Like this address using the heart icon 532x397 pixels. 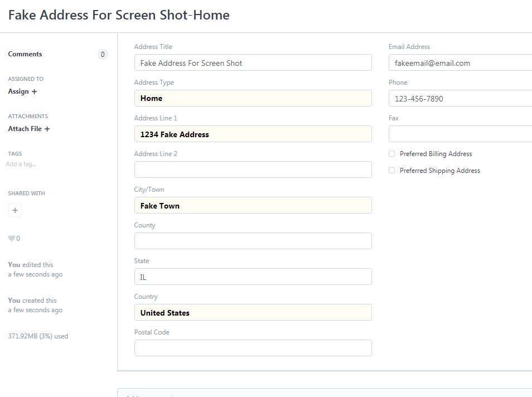click(x=11, y=238)
